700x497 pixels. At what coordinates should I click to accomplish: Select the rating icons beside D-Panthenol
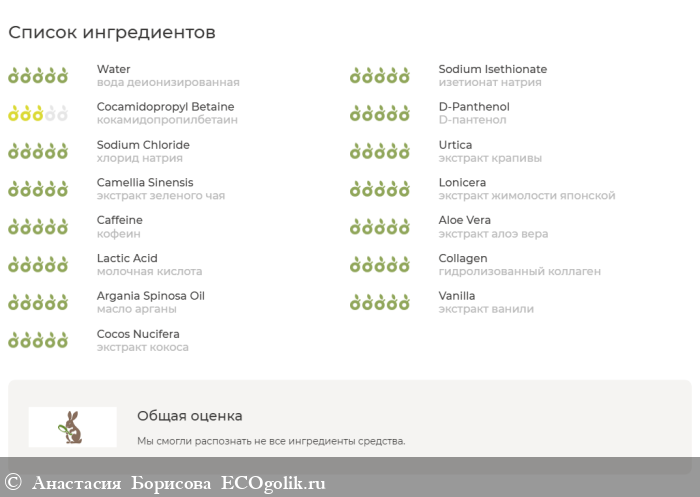pos(380,113)
